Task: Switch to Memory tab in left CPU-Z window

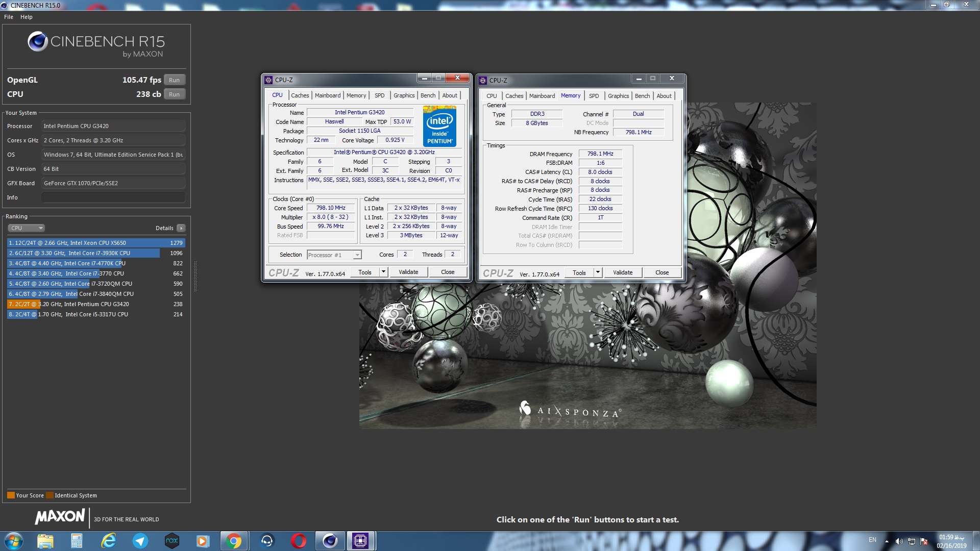Action: point(356,95)
